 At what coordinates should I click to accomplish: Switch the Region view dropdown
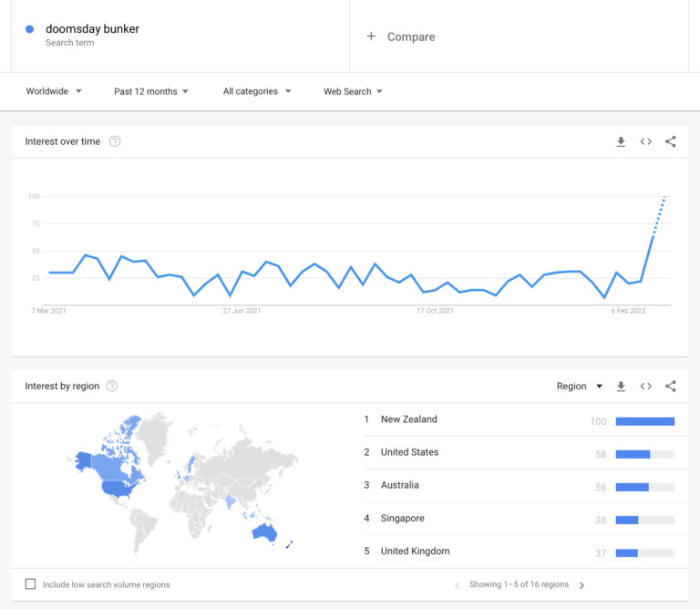(580, 387)
